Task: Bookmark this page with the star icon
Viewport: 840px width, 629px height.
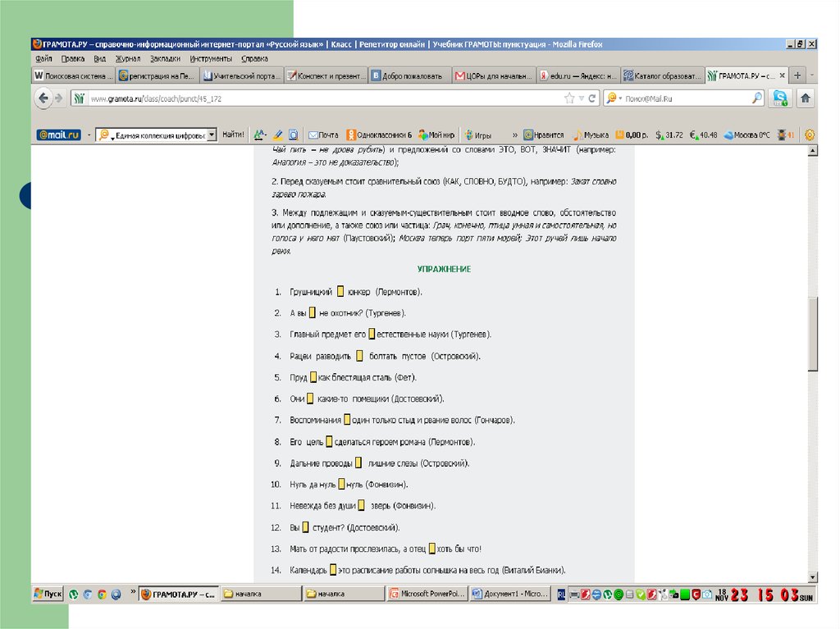Action: click(569, 98)
